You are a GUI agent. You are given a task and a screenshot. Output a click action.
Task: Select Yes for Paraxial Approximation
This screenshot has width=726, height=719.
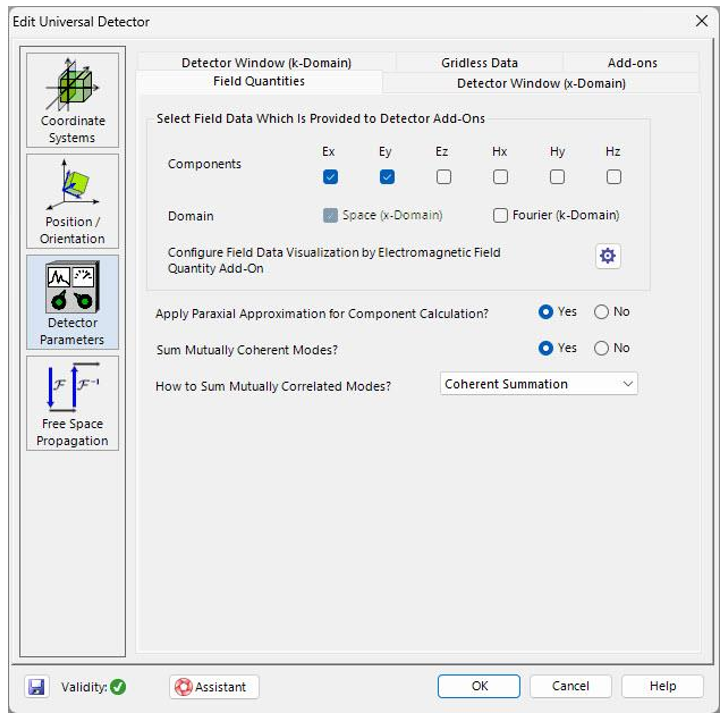[546, 312]
